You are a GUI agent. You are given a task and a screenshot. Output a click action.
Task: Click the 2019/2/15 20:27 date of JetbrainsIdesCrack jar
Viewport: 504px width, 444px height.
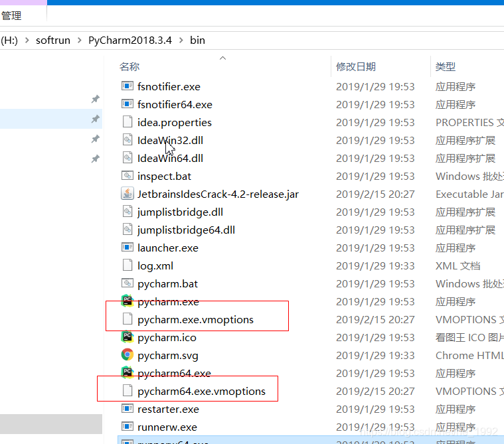(375, 194)
